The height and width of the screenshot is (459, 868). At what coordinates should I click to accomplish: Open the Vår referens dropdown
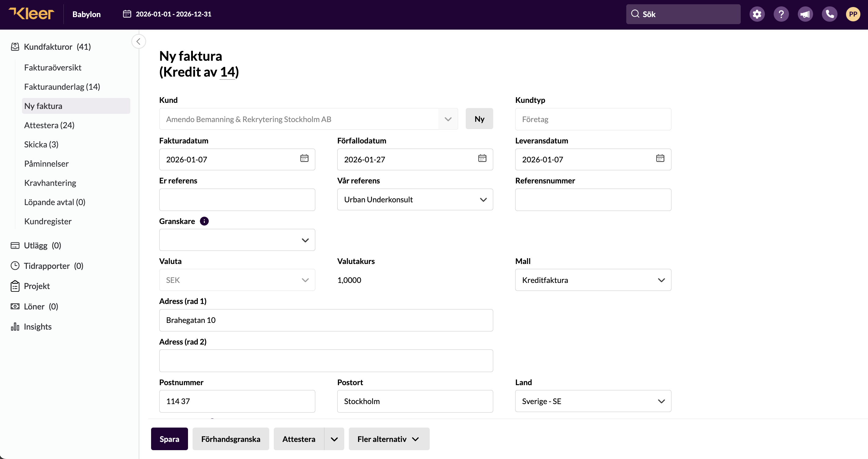[415, 200]
